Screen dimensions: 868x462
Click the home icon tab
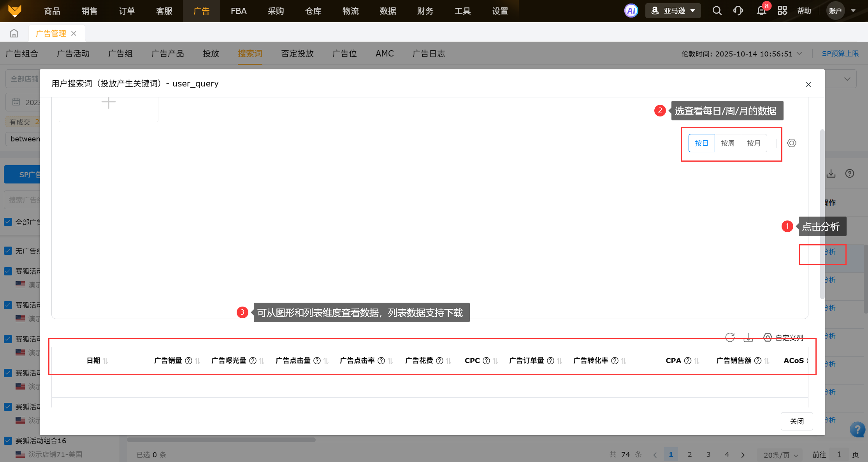(14, 34)
